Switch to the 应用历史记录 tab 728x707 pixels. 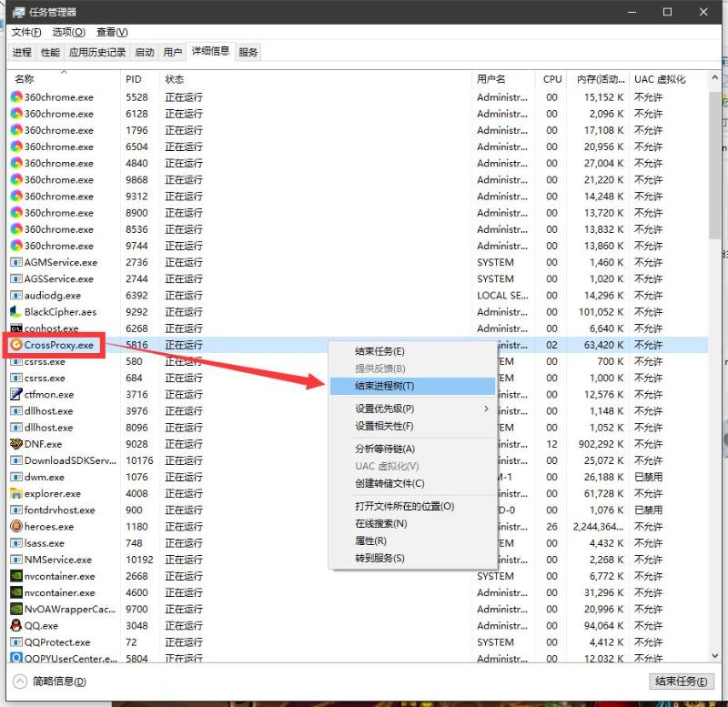click(97, 52)
